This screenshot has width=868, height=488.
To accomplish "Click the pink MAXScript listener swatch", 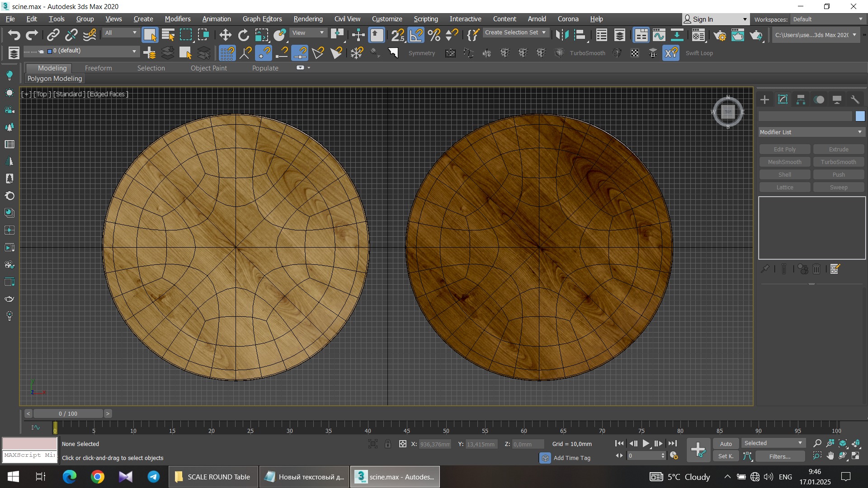I will click(x=29, y=443).
